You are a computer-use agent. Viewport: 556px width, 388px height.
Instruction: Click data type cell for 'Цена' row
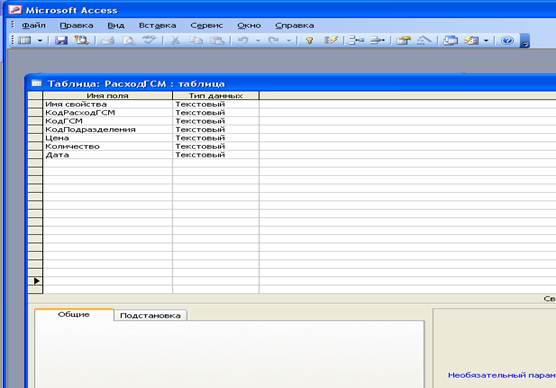(216, 138)
